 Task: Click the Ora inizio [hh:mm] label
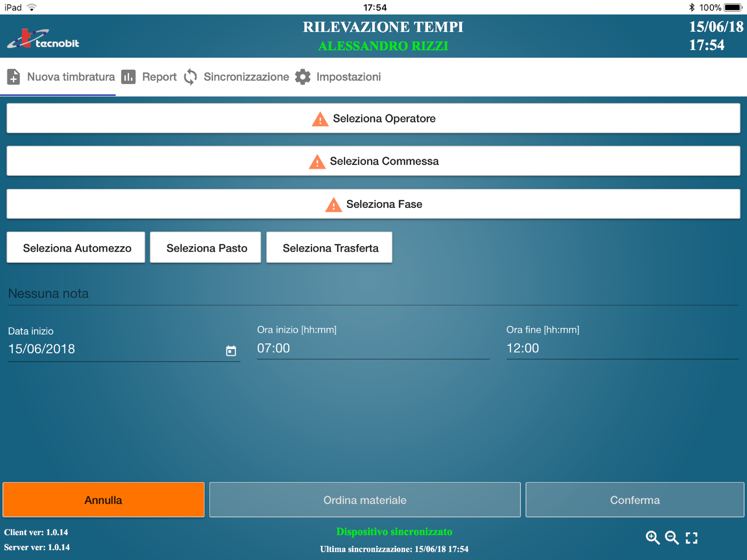(x=297, y=330)
